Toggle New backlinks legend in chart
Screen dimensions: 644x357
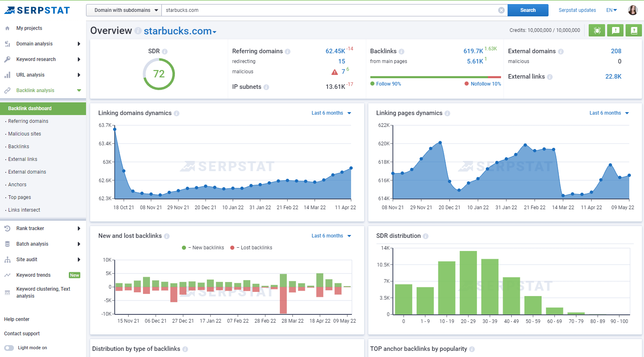point(203,248)
